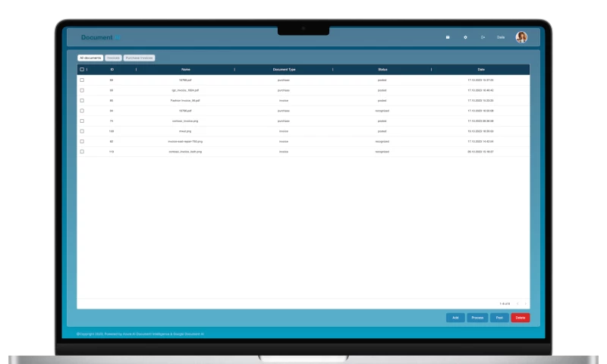Go to previous page arrow in pagination
The image size is (607, 364).
tap(517, 303)
